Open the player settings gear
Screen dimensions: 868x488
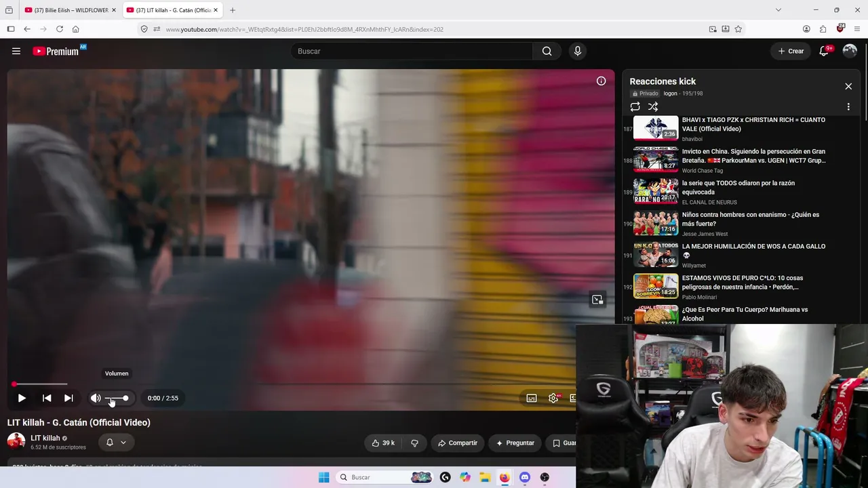553,398
